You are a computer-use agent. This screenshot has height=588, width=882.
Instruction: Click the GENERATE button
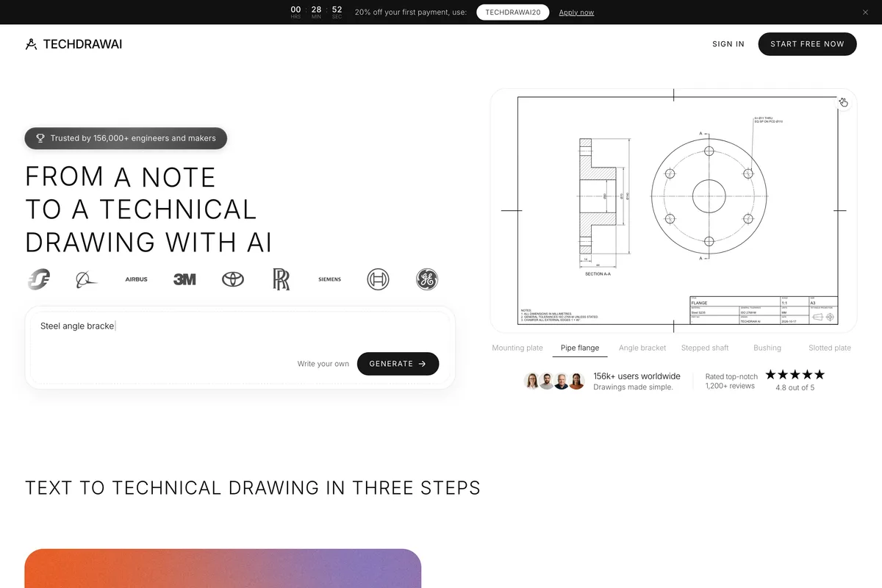pyautogui.click(x=398, y=363)
